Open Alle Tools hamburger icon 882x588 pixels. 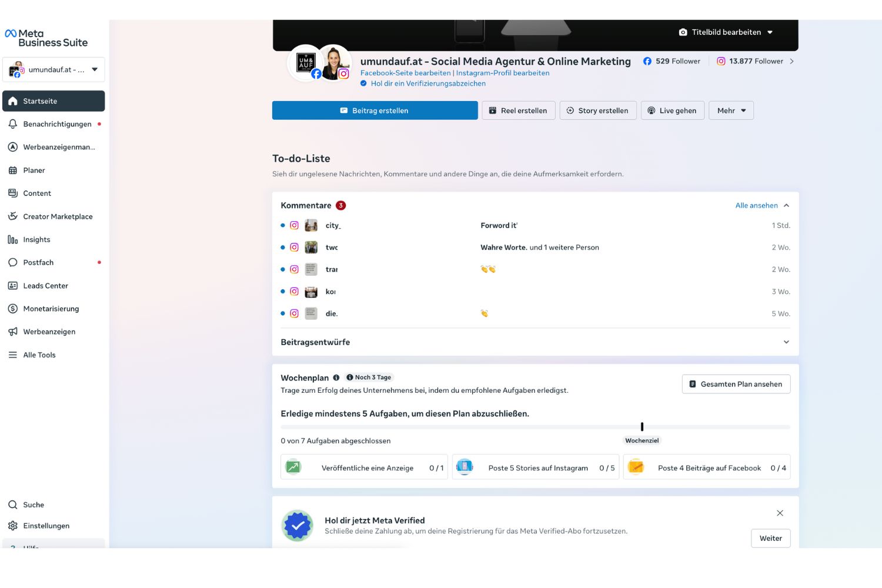(13, 355)
